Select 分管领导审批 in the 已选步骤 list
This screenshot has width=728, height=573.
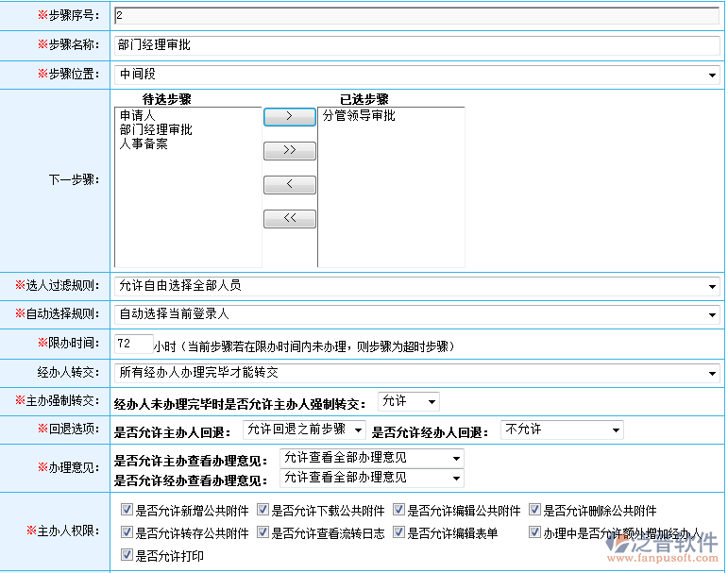click(359, 115)
